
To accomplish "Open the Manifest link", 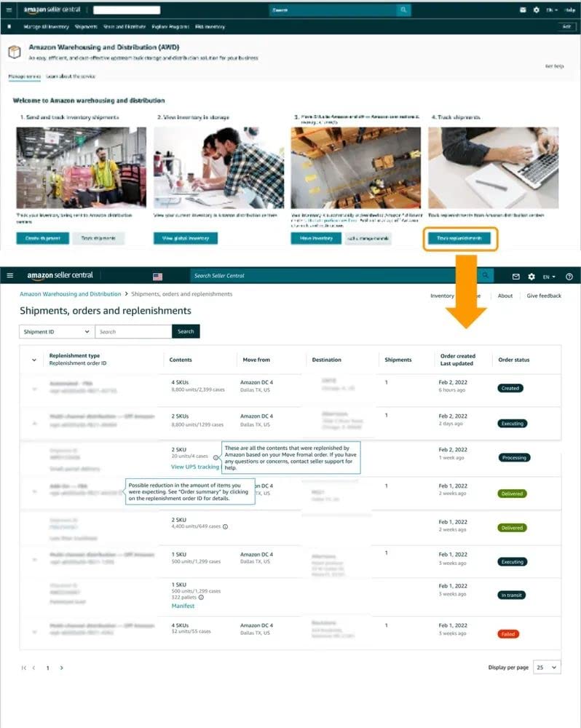I will [x=183, y=606].
